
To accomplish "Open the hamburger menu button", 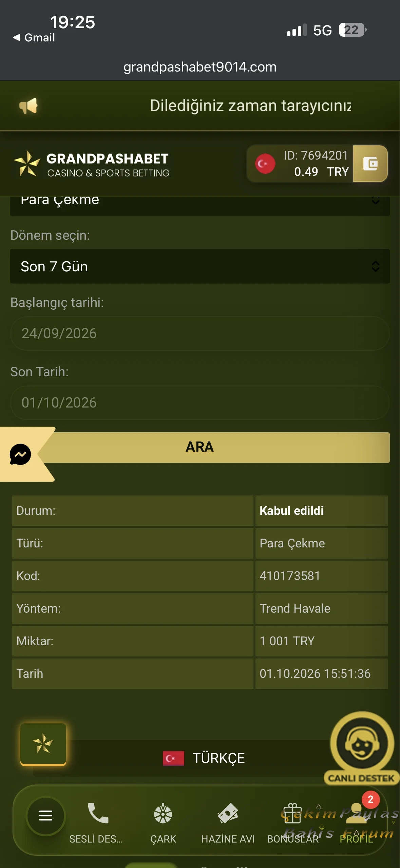I will pos(45,815).
